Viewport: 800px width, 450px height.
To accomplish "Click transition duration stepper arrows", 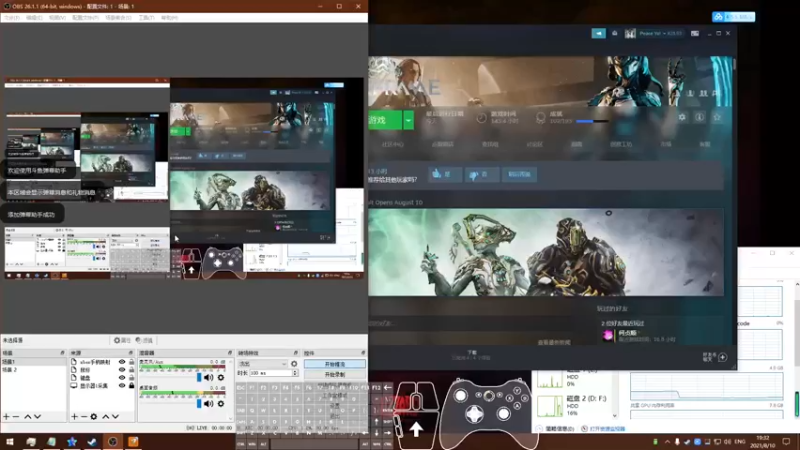I will point(295,373).
